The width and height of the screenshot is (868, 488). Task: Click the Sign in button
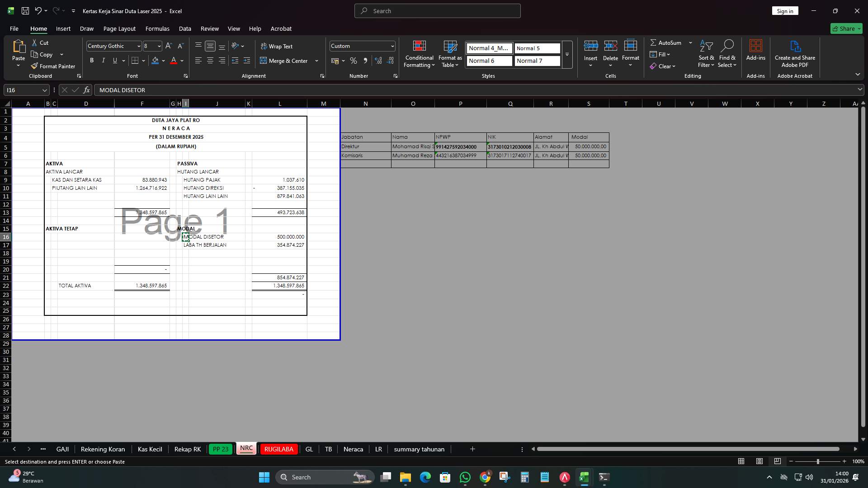click(x=785, y=10)
